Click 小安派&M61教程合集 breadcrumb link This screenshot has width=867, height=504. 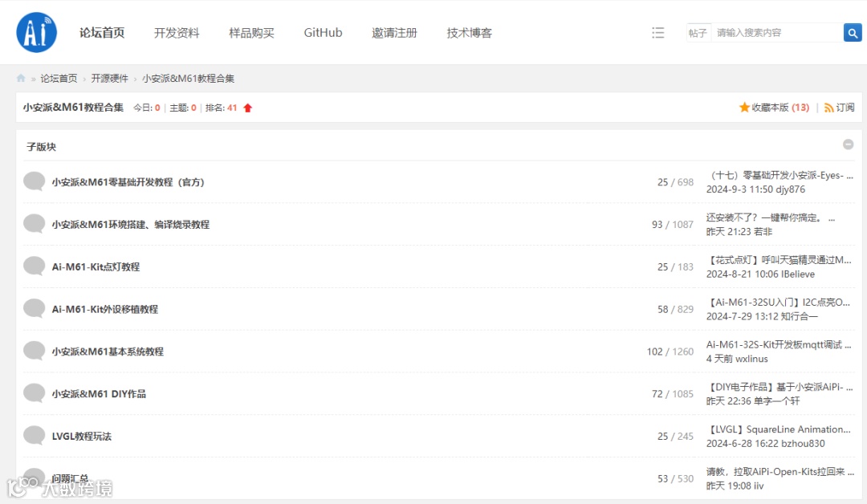coord(188,79)
